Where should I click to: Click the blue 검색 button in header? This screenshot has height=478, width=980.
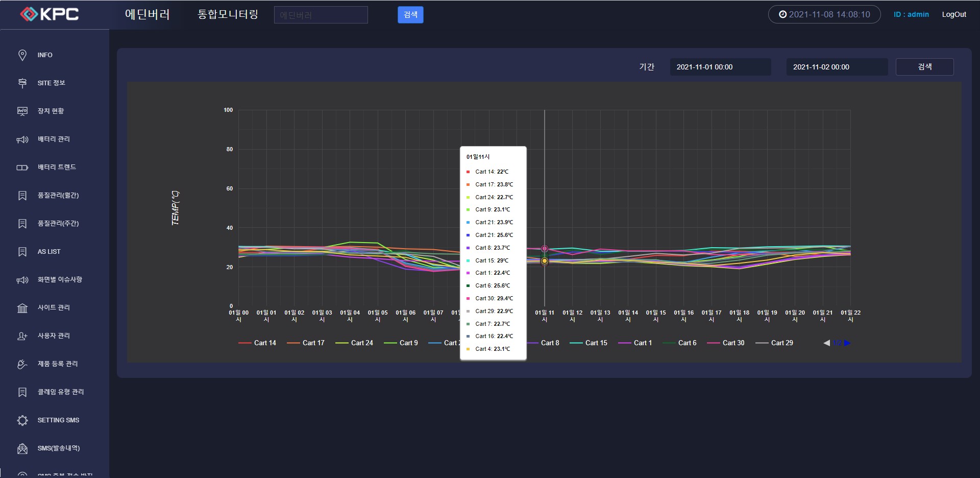point(410,15)
